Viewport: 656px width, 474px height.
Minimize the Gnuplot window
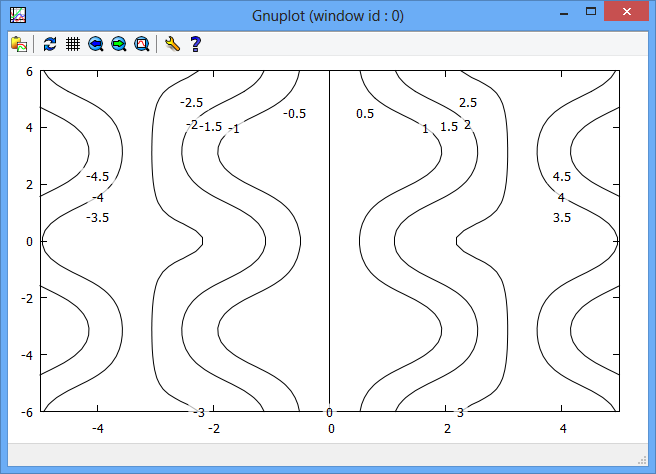[564, 13]
